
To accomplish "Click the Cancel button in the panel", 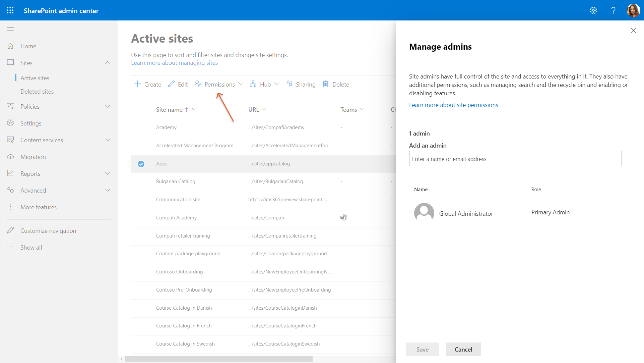I will [x=463, y=349].
